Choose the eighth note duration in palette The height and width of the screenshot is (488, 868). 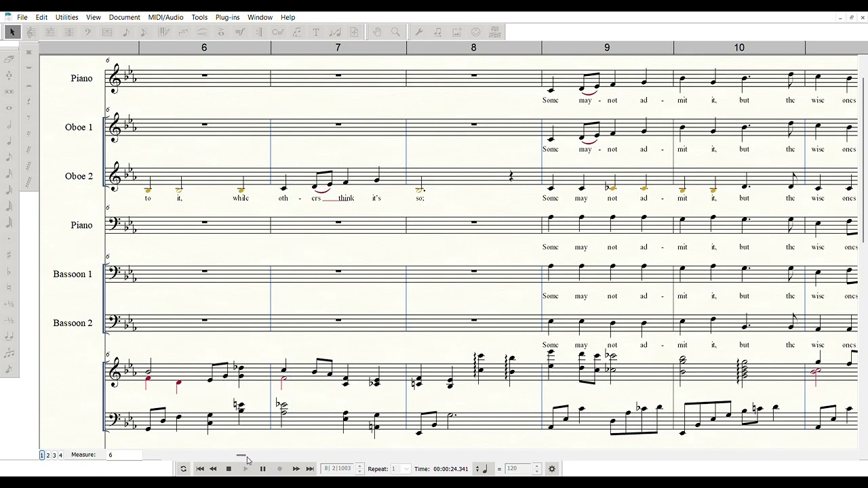(x=9, y=157)
